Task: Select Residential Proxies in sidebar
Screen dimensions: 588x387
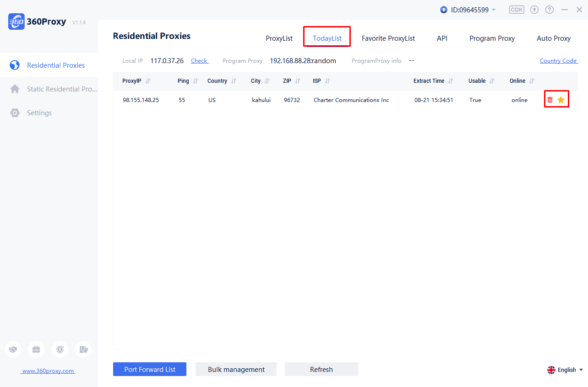Action: (x=49, y=65)
